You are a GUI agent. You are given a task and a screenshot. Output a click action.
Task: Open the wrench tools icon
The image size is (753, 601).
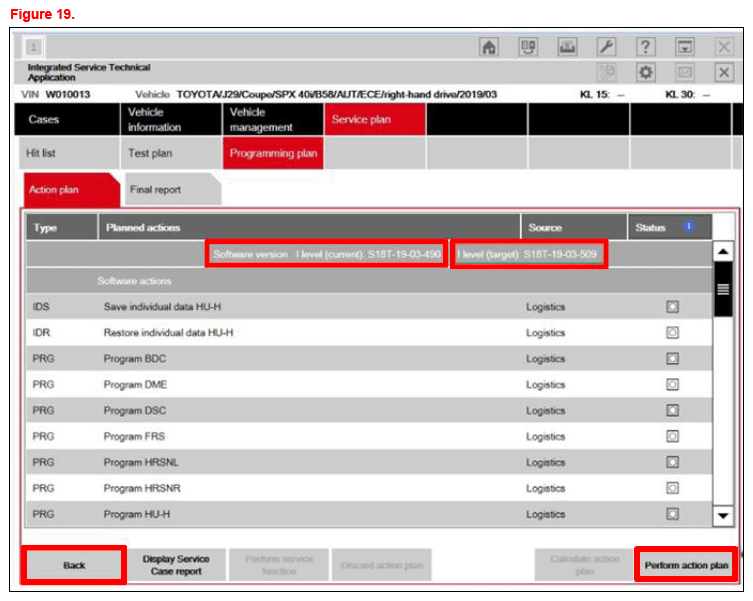606,47
